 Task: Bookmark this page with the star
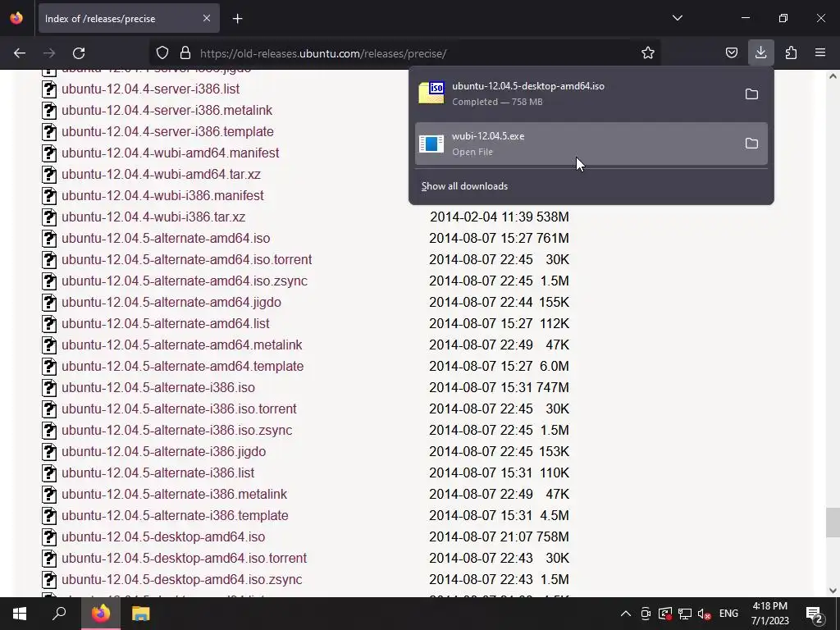[x=648, y=53]
